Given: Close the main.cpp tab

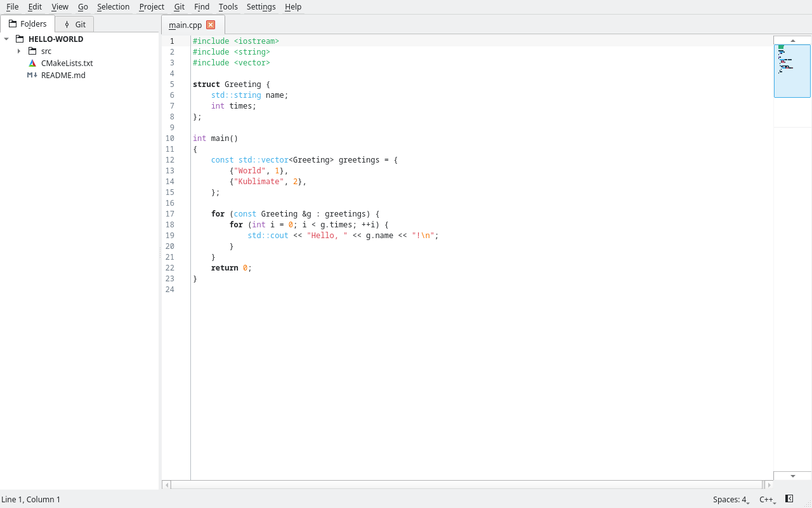Looking at the screenshot, I should (211, 25).
